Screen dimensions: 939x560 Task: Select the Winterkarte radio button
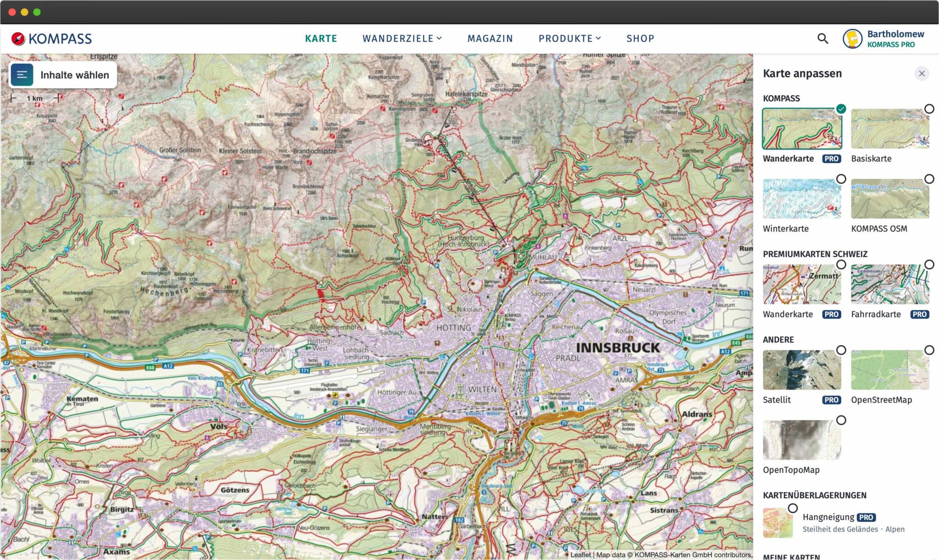841,179
